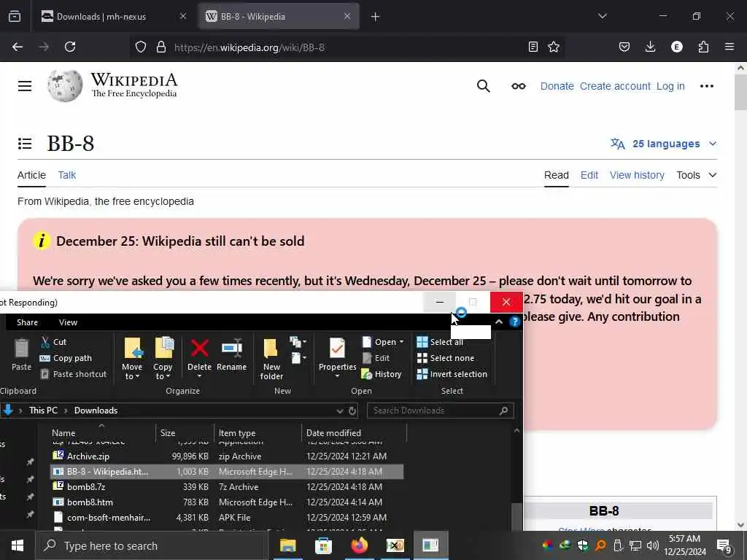The height and width of the screenshot is (560, 747).
Task: Click Invert selection in ribbon
Action: 452,374
